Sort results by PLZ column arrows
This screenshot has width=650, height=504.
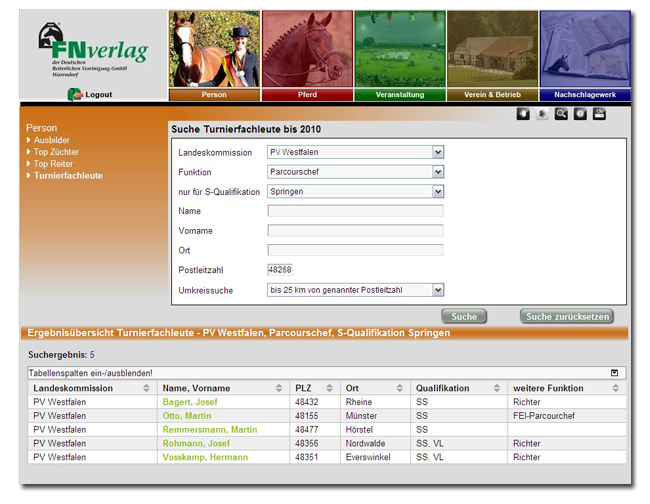coord(330,388)
